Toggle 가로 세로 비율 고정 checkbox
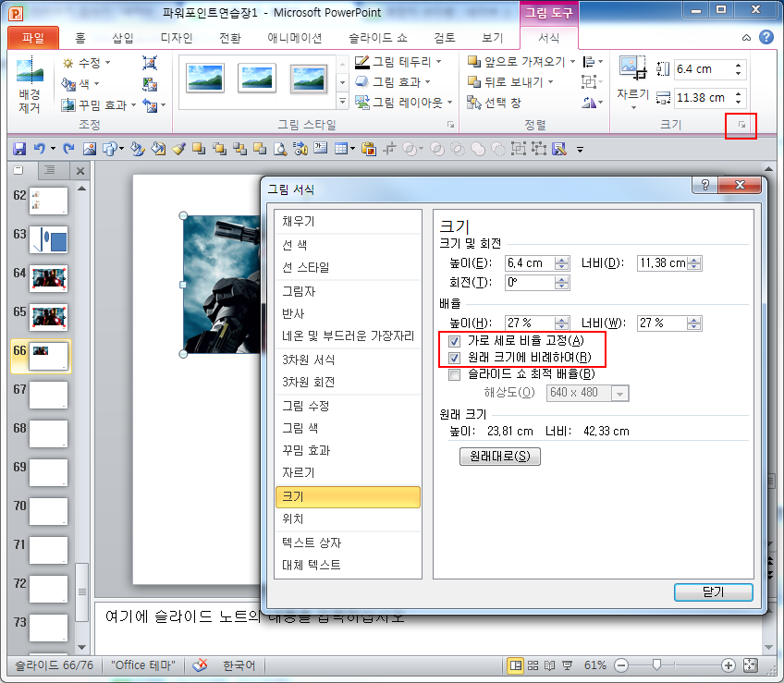Viewport: 784px width, 683px height. (454, 341)
